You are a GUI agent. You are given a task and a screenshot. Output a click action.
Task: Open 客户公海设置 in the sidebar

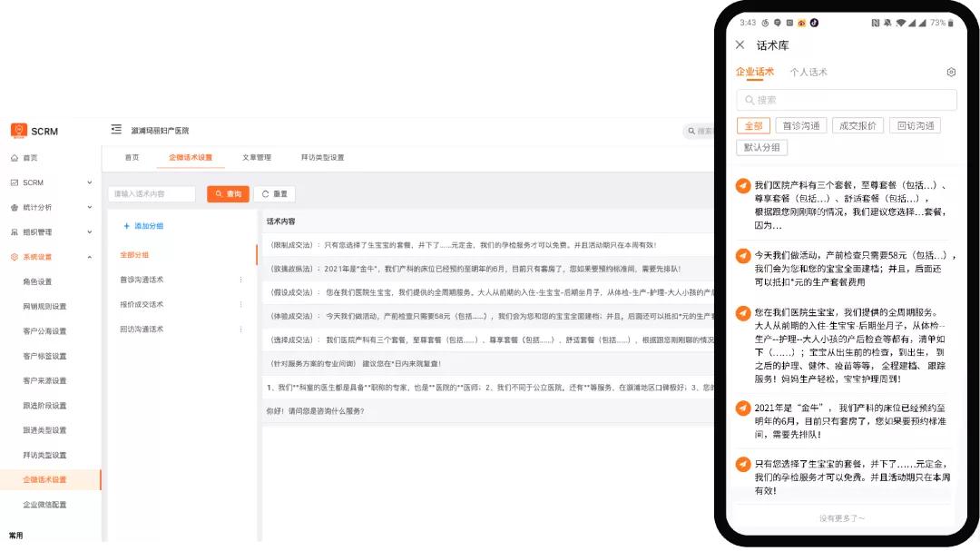(44, 331)
